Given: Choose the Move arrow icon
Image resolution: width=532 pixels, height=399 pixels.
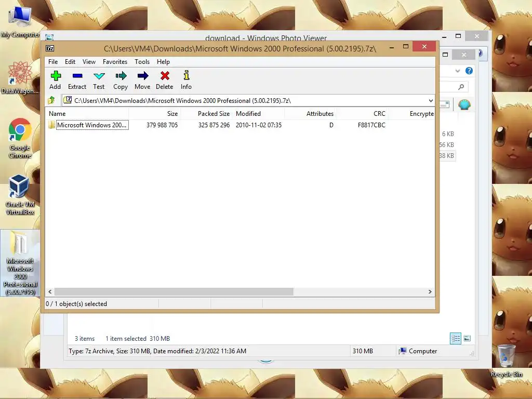Looking at the screenshot, I should tap(142, 80).
